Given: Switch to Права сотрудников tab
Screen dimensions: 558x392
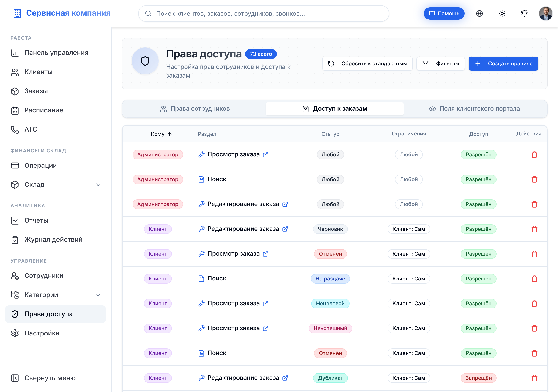Looking at the screenshot, I should 195,109.
